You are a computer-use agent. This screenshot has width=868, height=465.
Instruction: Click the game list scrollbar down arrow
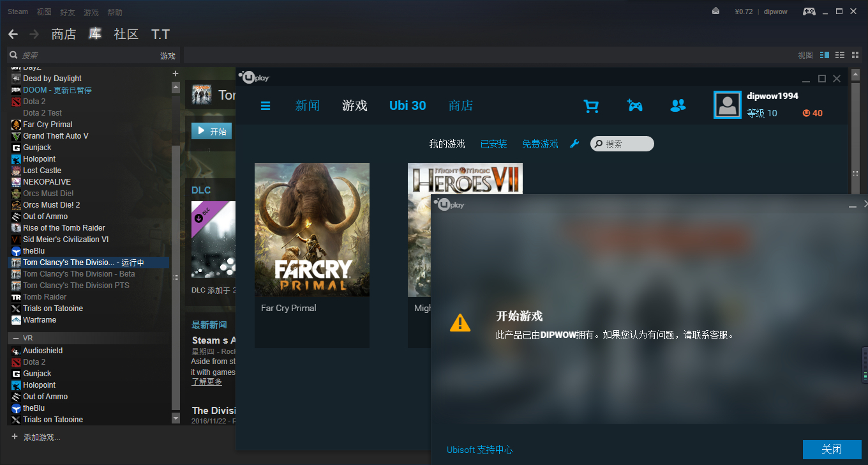(176, 418)
